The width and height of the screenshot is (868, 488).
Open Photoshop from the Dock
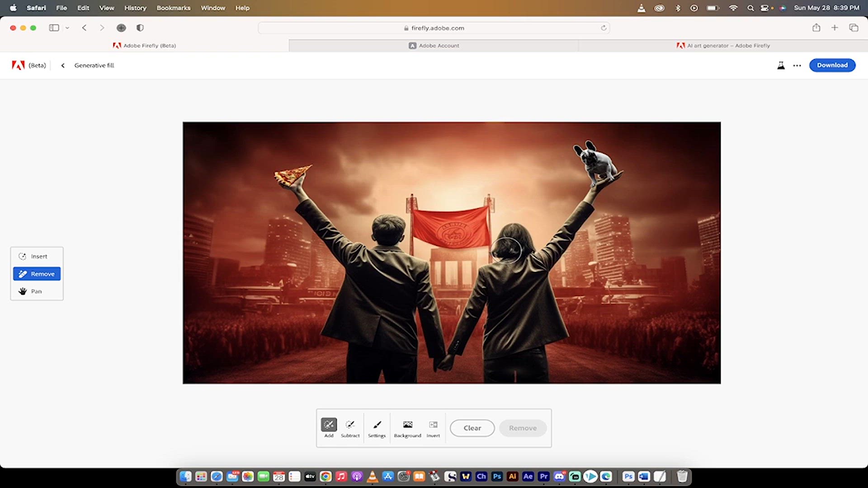click(497, 476)
